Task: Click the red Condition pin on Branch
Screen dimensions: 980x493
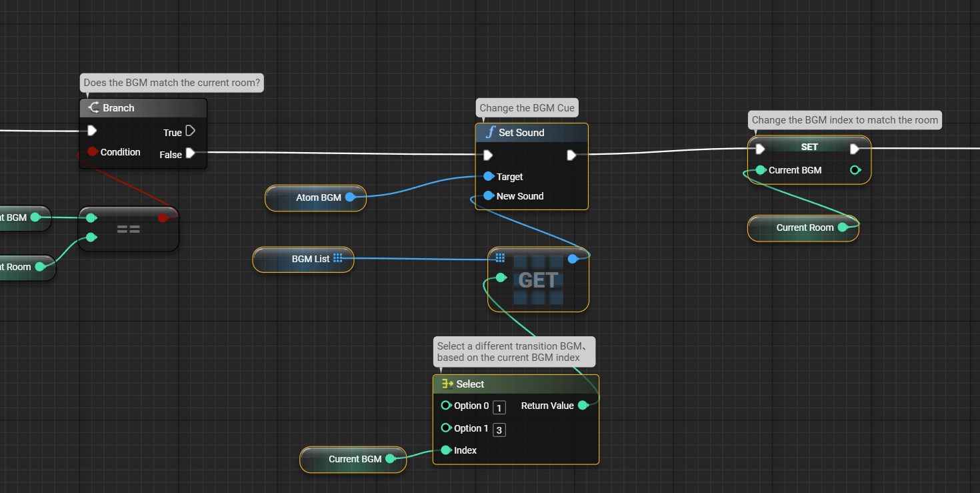Action: tap(93, 151)
